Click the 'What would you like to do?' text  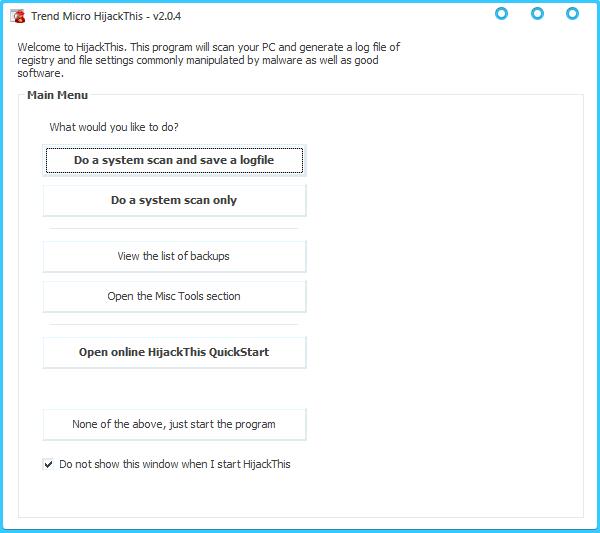114,127
